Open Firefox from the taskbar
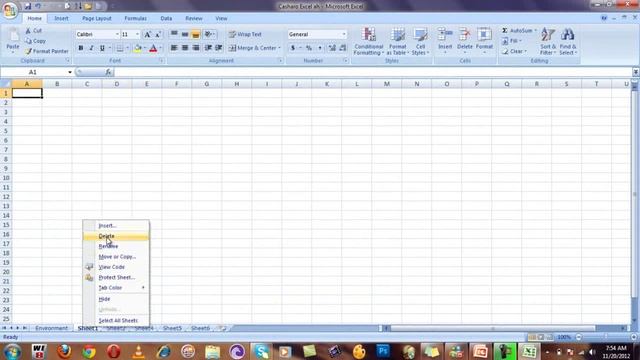The height and width of the screenshot is (360, 640). (64, 351)
